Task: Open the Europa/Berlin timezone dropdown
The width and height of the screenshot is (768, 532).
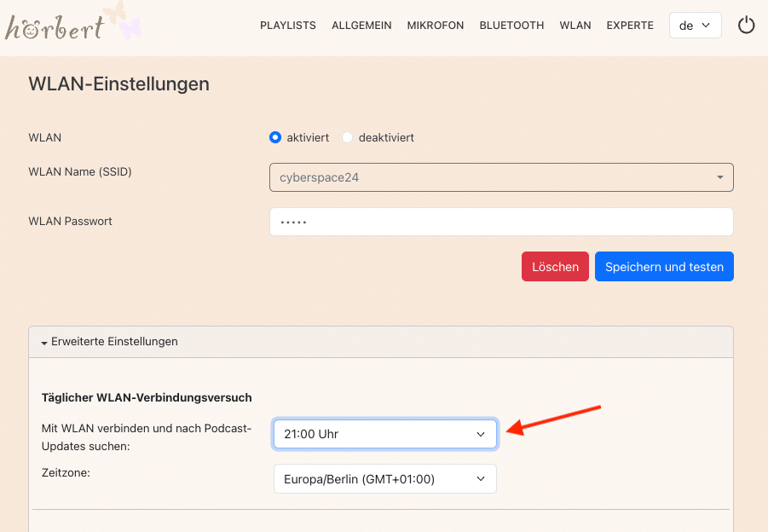Action: tap(384, 479)
